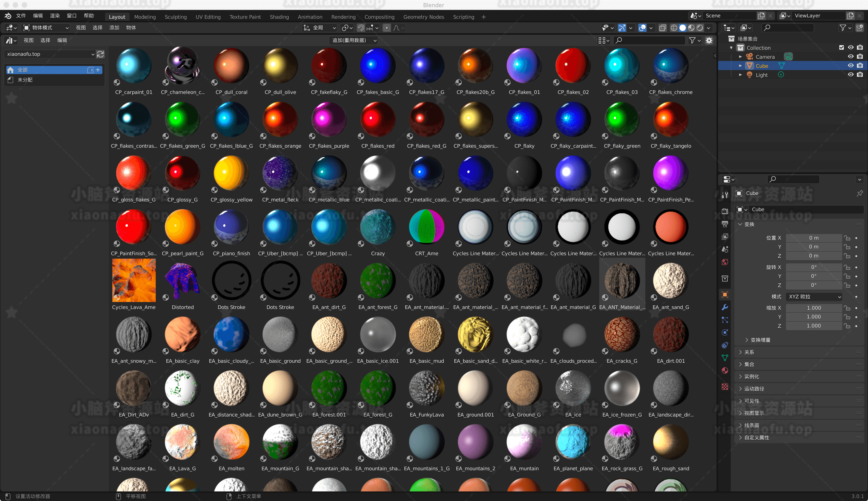Expand the 关系 panel
This screenshot has height=501, width=868.
tap(749, 352)
